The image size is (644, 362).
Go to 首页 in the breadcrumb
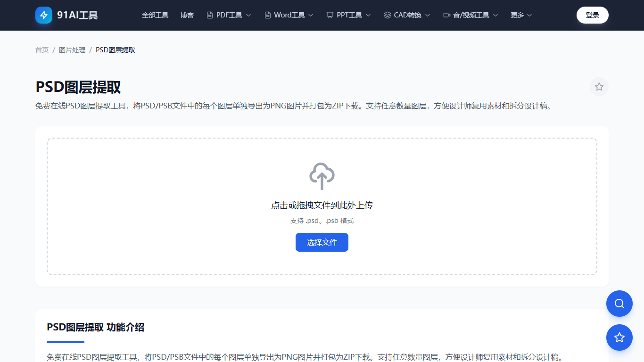[x=42, y=50]
